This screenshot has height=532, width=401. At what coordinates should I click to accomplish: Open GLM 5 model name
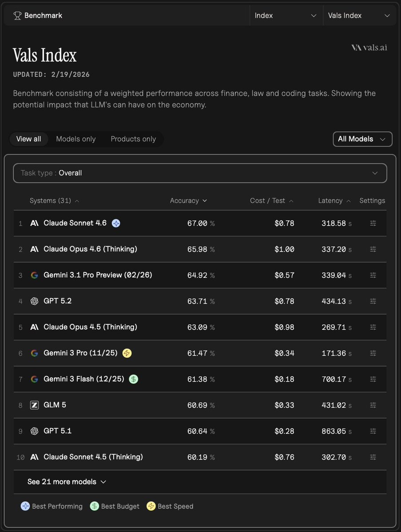[x=55, y=405]
